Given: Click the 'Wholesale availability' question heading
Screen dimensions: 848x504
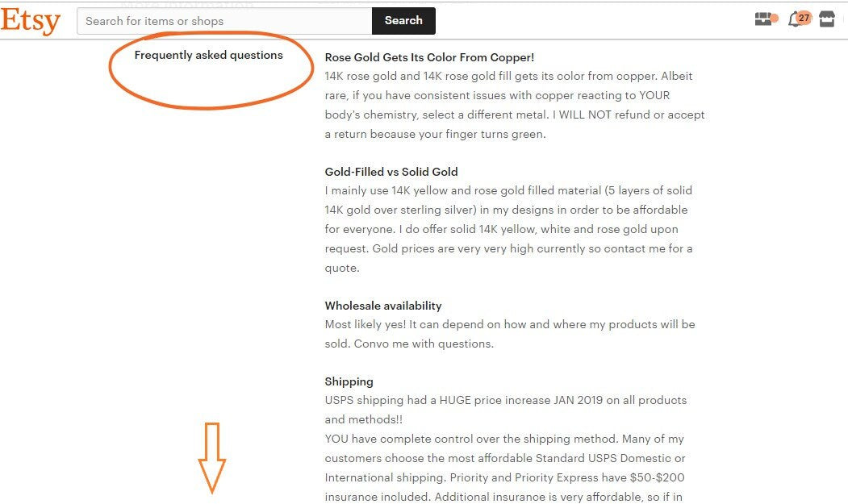Looking at the screenshot, I should 383,306.
